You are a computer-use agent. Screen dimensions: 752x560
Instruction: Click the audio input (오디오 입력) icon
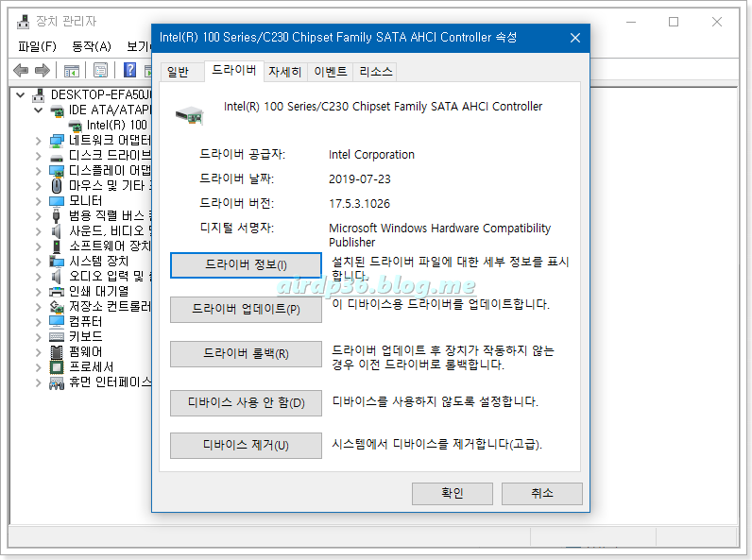point(57,277)
